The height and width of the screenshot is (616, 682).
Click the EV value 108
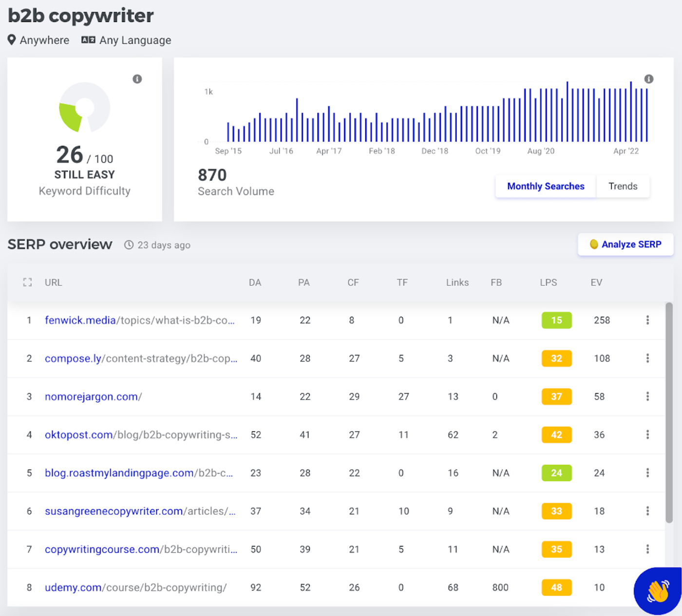click(x=602, y=358)
